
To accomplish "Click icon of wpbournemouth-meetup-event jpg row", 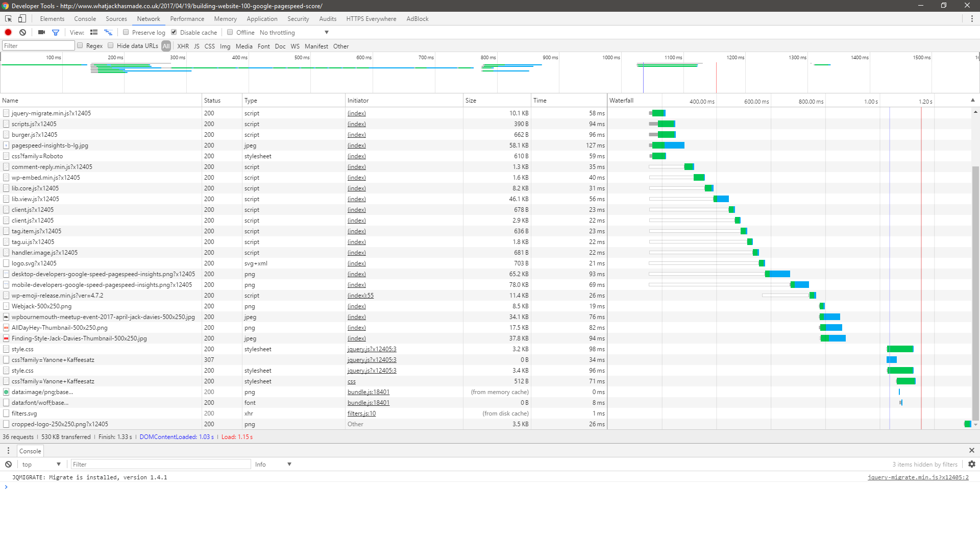I will pos(6,316).
